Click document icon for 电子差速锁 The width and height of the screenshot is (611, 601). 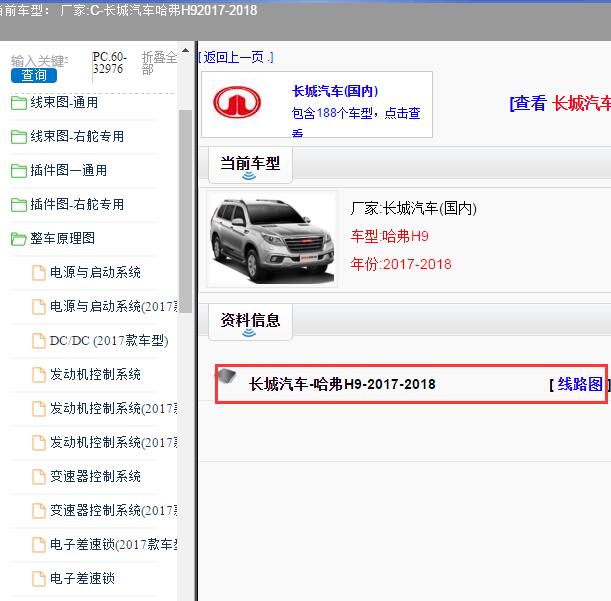[x=39, y=579]
